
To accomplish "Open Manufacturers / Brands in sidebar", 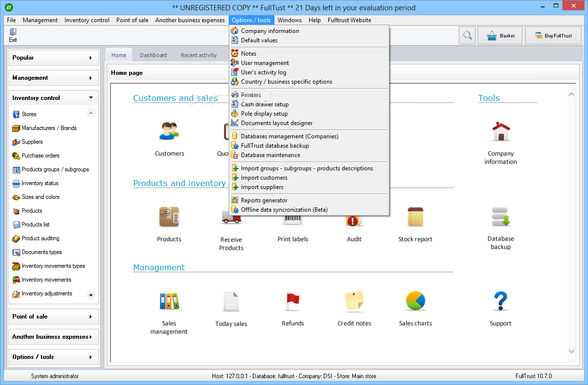I will pos(45,128).
